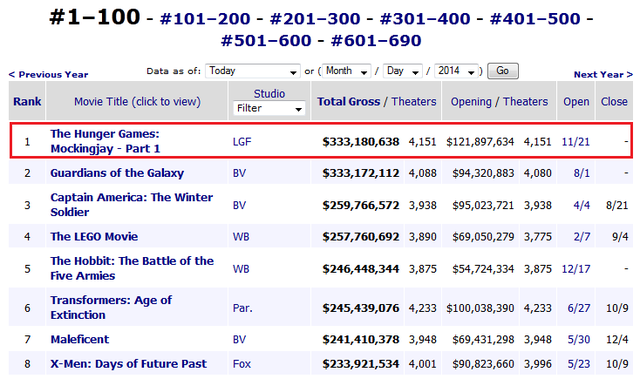This screenshot has width=640, height=379.
Task: Select the Maleficent movie link
Action: (x=80, y=339)
